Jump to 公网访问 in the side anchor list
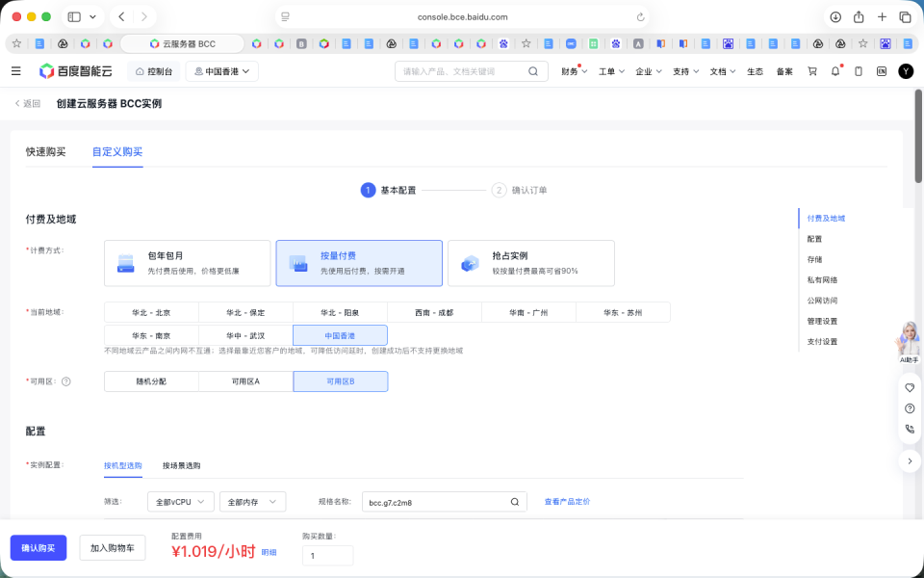This screenshot has height=578, width=924. (822, 301)
